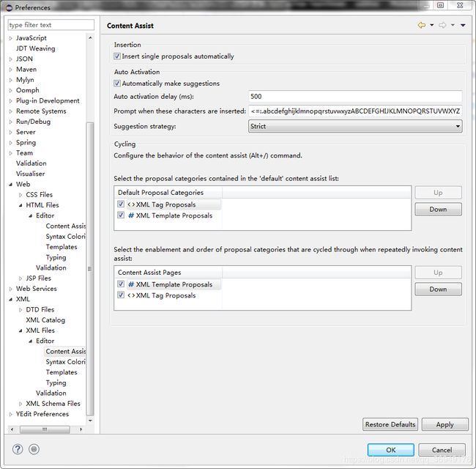Open top-level Validation preferences

(31, 163)
